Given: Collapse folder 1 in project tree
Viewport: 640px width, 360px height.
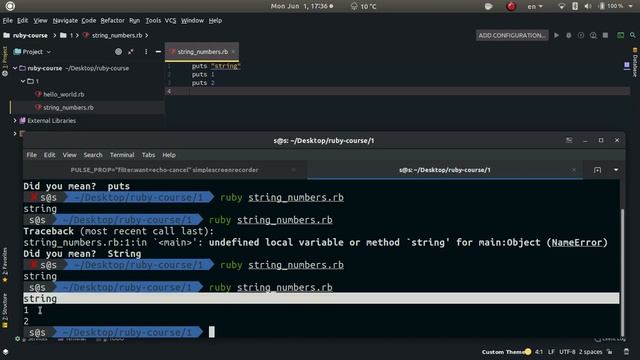Looking at the screenshot, I should pos(23,81).
